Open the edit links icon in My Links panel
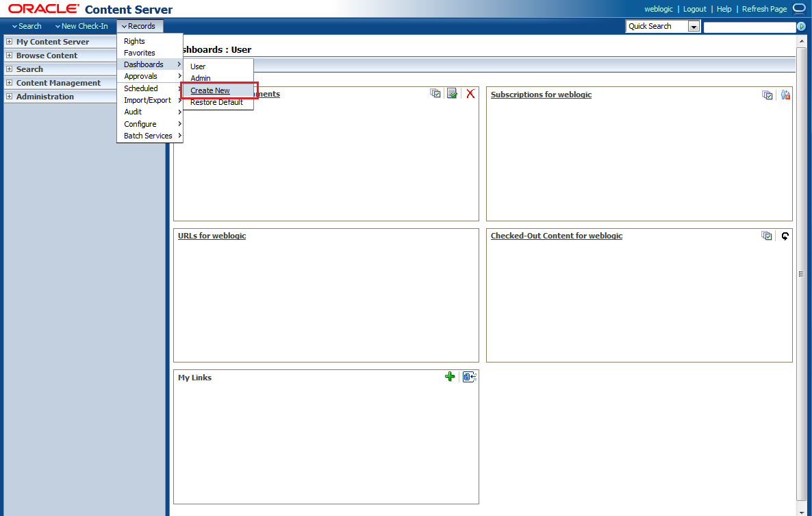The image size is (812, 516). click(469, 376)
